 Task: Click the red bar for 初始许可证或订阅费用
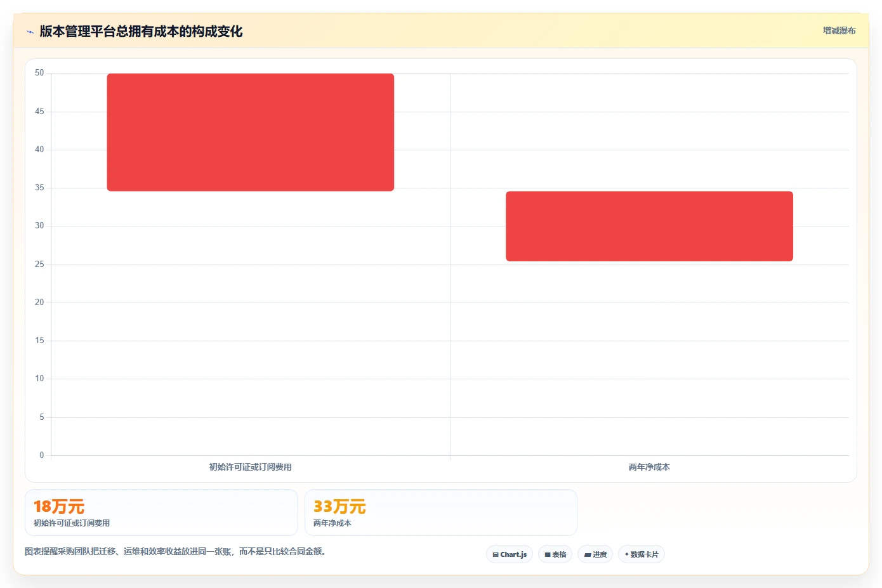(251, 132)
